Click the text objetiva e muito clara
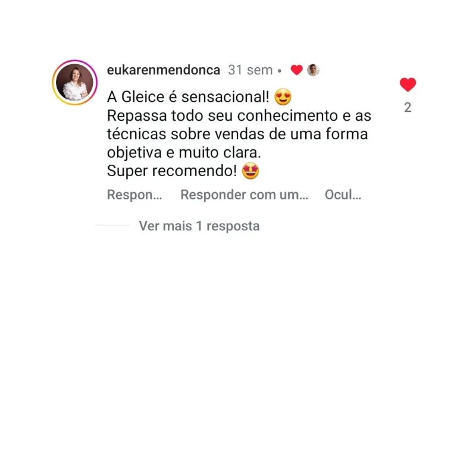Viewport: 476px width, 476px height. [x=184, y=152]
